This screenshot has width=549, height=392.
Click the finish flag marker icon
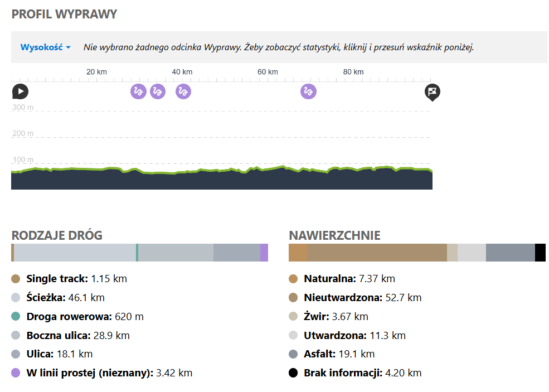[432, 91]
